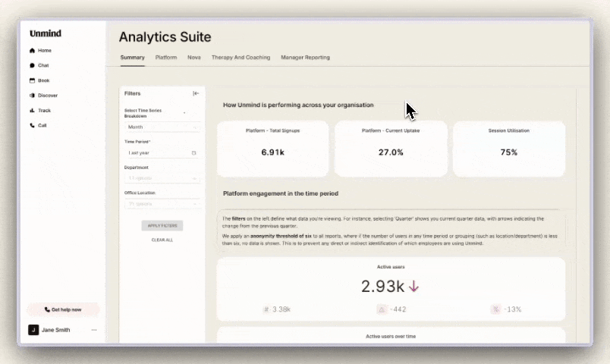The width and height of the screenshot is (610, 364).
Task: Open the Office Location dropdown
Action: click(162, 204)
